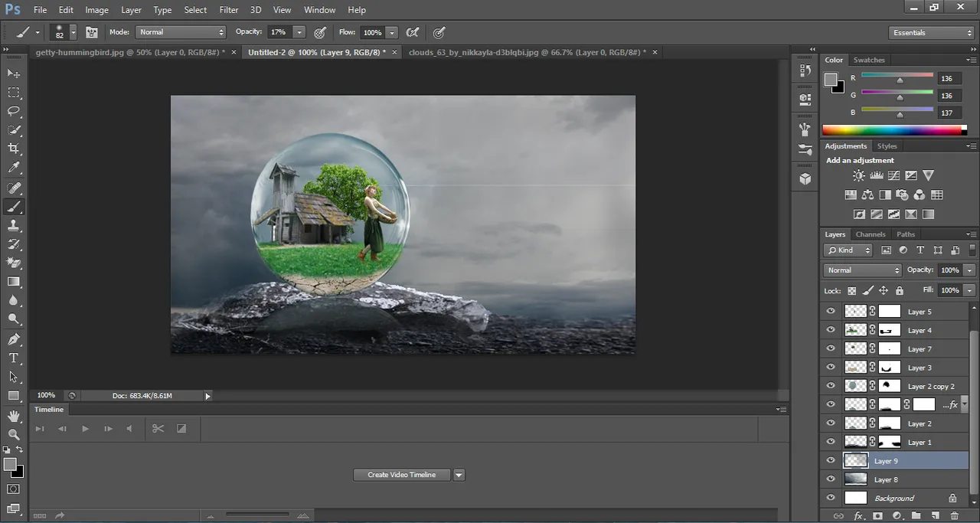Select the Eyedropper tool

14,168
